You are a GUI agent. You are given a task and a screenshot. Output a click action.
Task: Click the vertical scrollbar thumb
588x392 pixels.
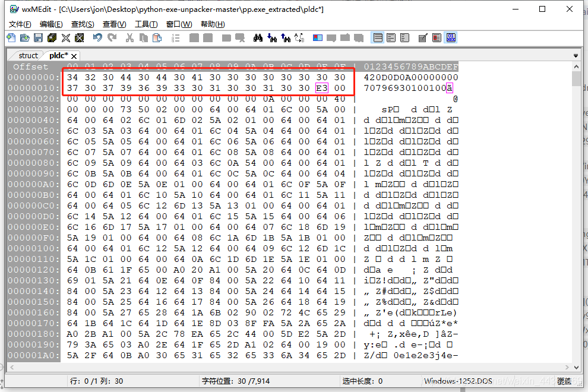coord(576,78)
